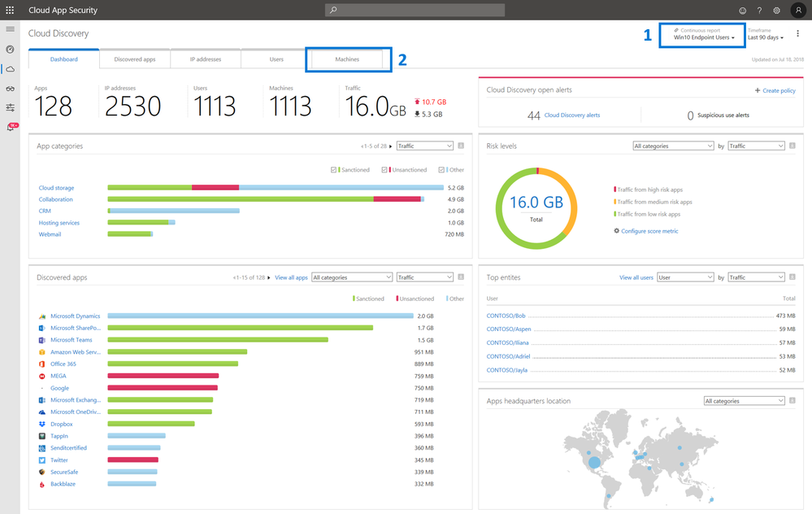Viewport: 812px width, 514px height.
Task: Toggle the Unsanctioned checkbox in App categories
Action: click(384, 169)
